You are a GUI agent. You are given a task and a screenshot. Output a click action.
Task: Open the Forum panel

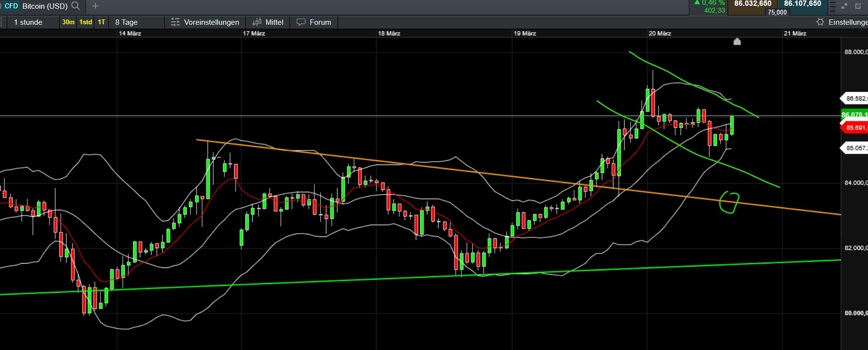(x=314, y=22)
